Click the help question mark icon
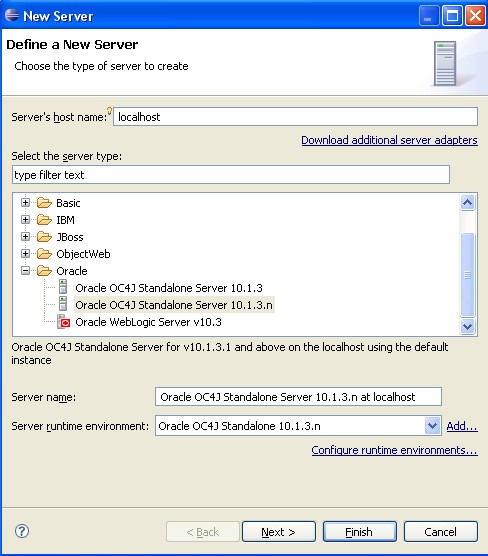This screenshot has width=488, height=556. tap(22, 531)
